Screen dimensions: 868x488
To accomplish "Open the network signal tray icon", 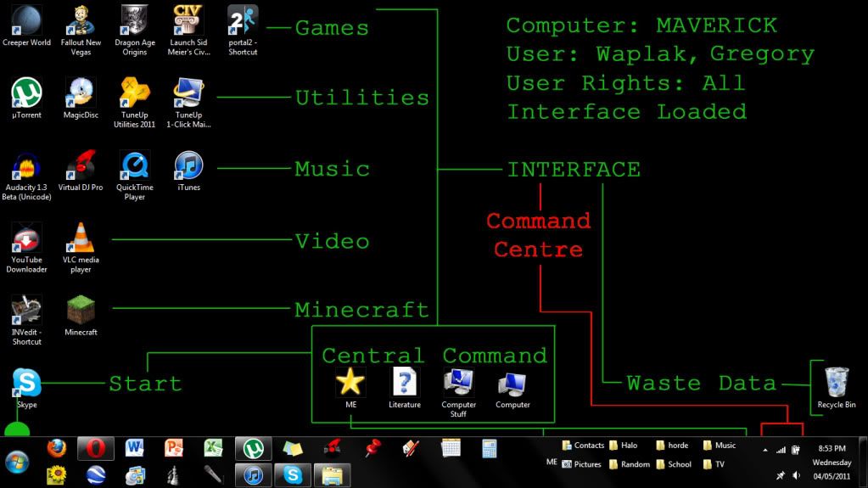I will [781, 450].
